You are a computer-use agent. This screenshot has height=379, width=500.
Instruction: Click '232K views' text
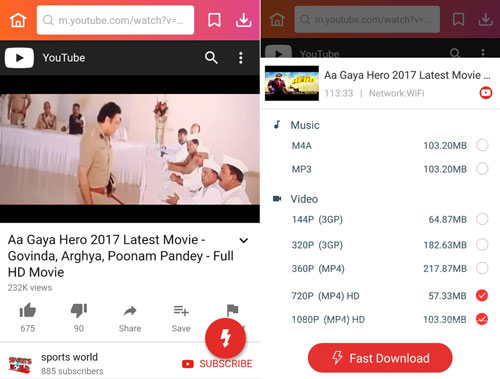pyautogui.click(x=30, y=288)
